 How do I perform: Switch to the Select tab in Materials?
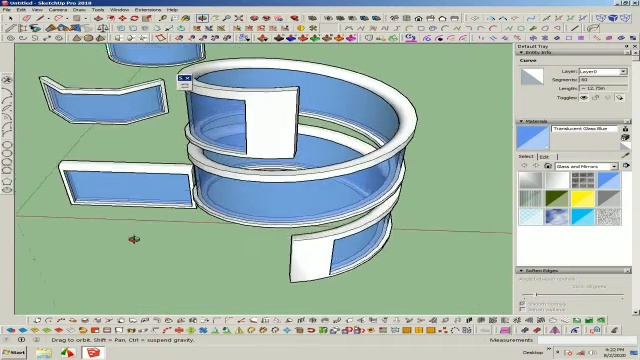point(526,156)
